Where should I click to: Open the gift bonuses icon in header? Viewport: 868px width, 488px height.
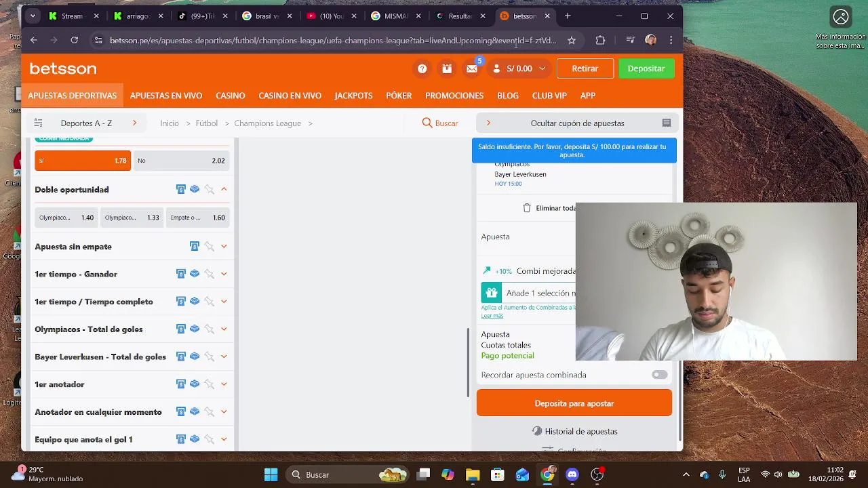(446, 68)
